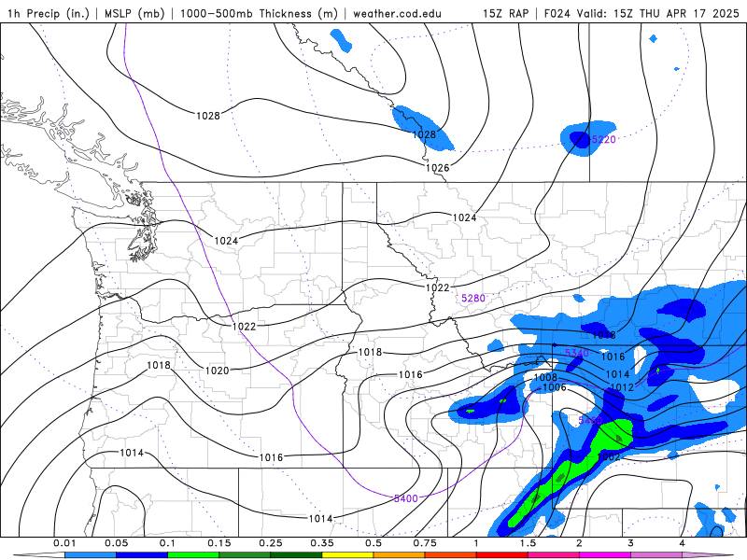This screenshot has width=747, height=560.
Task: Click the legend value 2
Action: pos(579,543)
